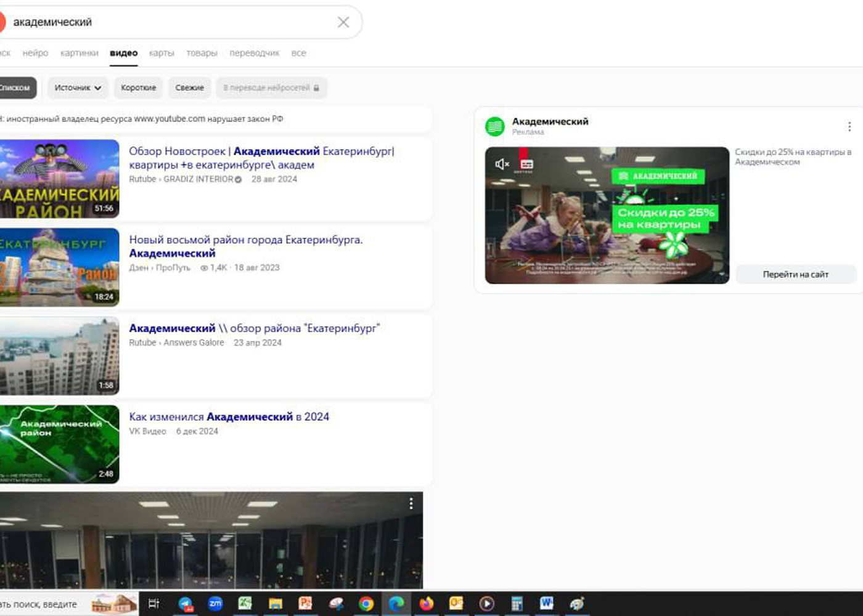Click the green Академический ad logo
Screen dimensions: 863x616
click(x=495, y=126)
